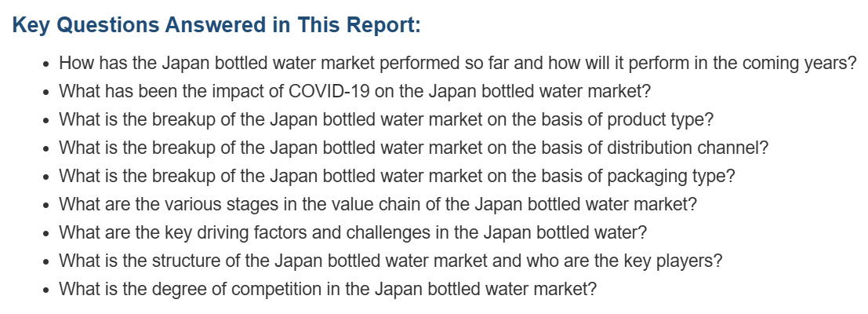
Task: Click the market structure and key players question
Action: pos(390,261)
